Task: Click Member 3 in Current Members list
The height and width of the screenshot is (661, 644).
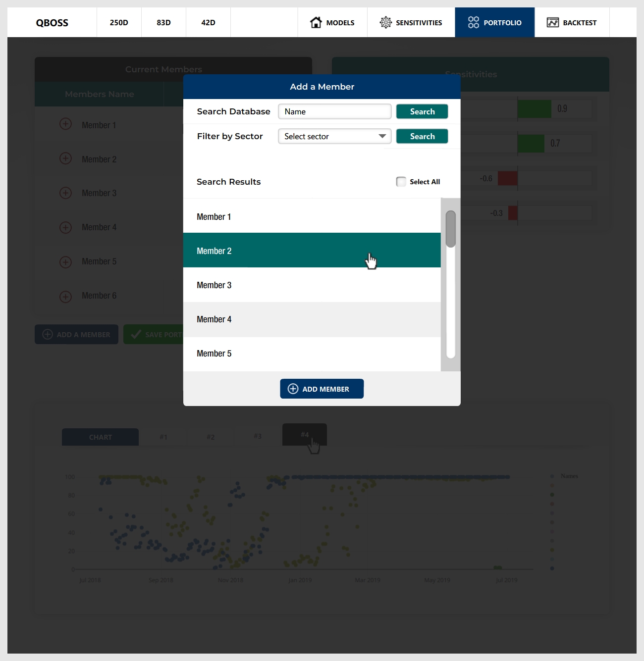Action: click(x=99, y=193)
